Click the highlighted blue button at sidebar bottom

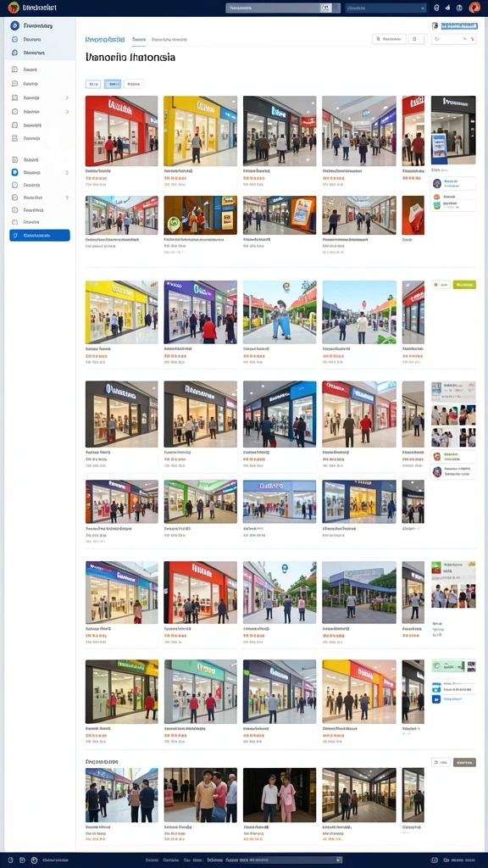coord(40,236)
